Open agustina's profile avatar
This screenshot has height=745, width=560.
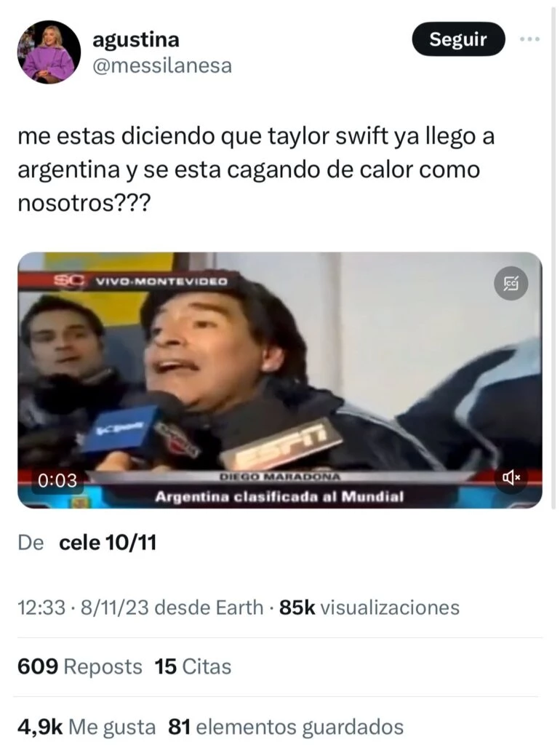click(49, 52)
